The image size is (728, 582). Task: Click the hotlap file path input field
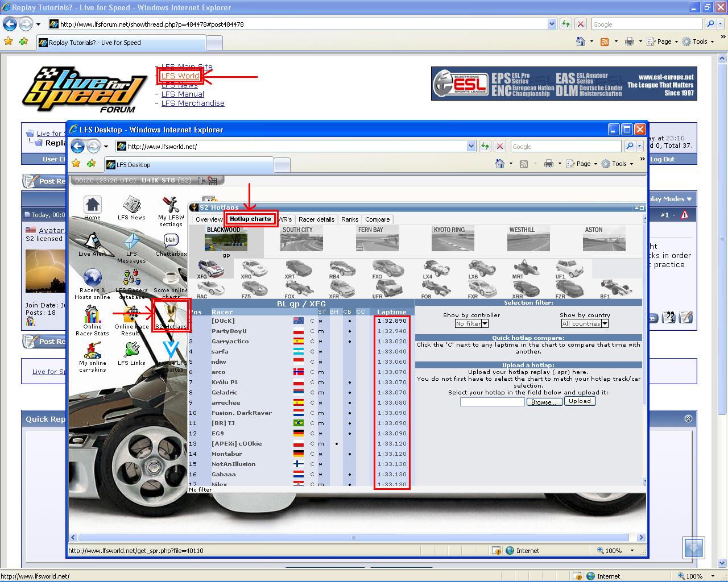[492, 401]
